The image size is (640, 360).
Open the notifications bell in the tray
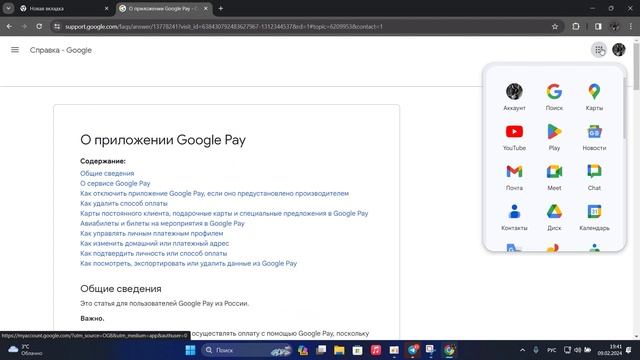(x=629, y=350)
